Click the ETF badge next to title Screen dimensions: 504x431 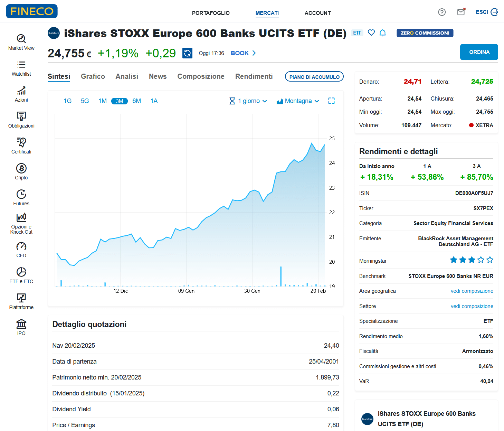tap(357, 33)
